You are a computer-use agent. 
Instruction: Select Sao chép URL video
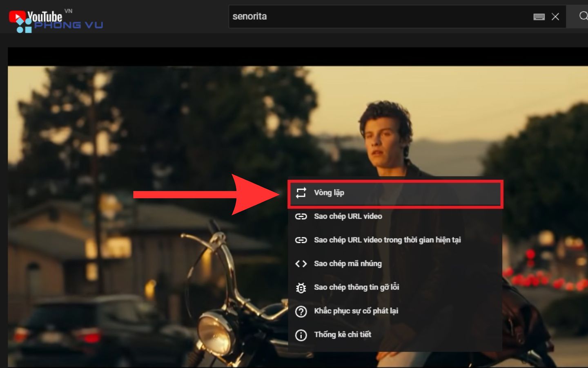348,216
